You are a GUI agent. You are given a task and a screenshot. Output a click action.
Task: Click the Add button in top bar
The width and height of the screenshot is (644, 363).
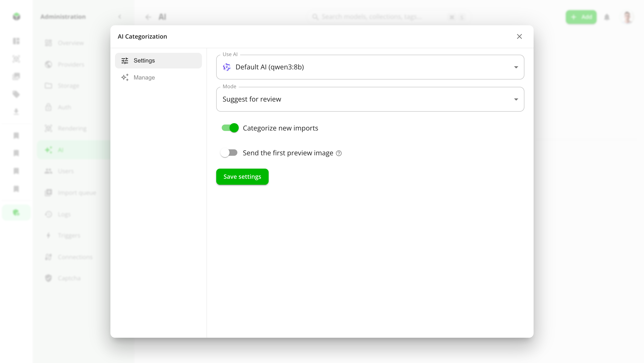click(581, 17)
